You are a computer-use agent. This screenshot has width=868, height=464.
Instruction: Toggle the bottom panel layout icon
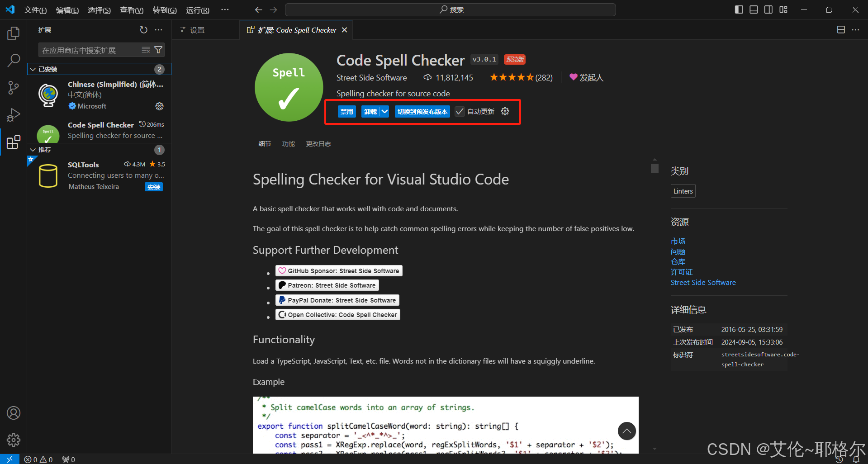click(x=754, y=9)
